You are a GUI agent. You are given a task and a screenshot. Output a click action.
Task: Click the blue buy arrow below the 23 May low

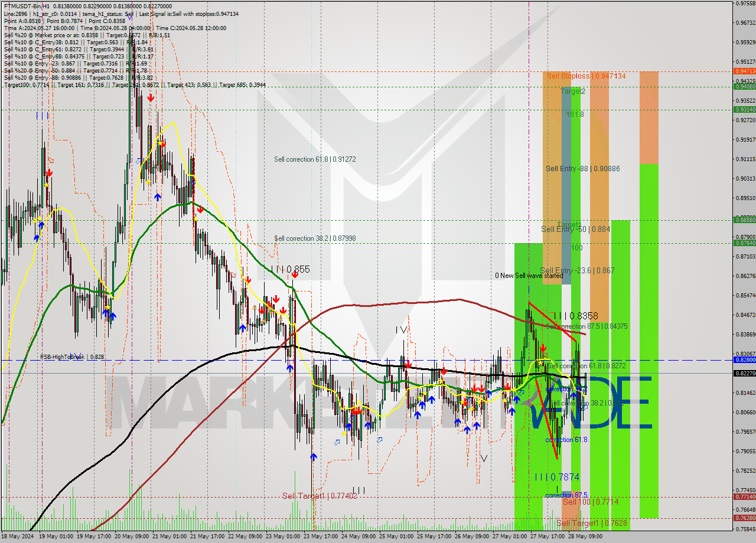point(314,457)
